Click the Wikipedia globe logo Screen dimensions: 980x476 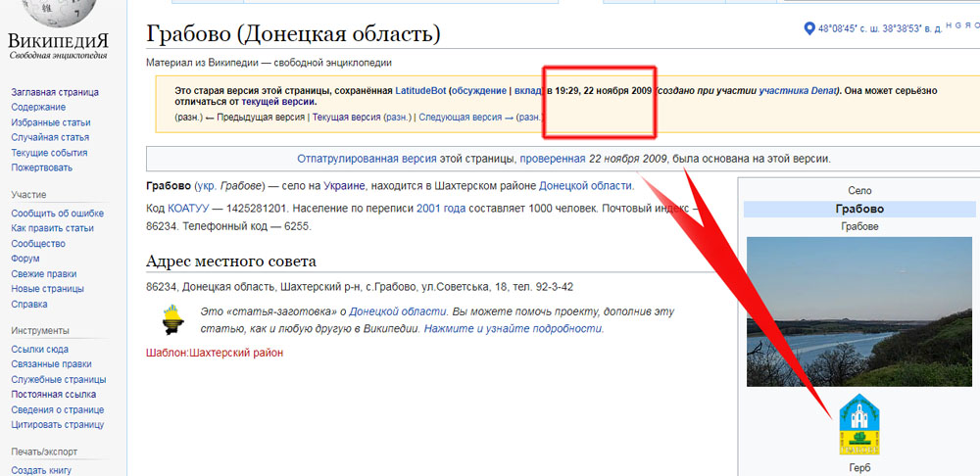pos(58,13)
